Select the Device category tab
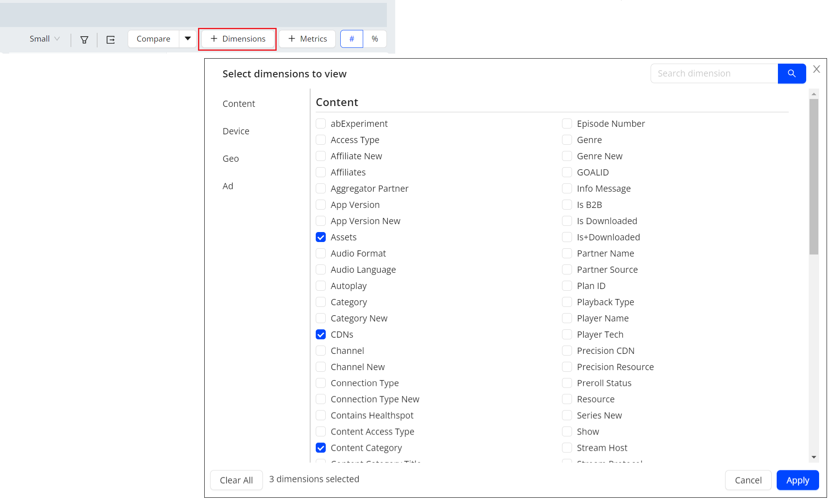The width and height of the screenshot is (832, 504). 236,131
